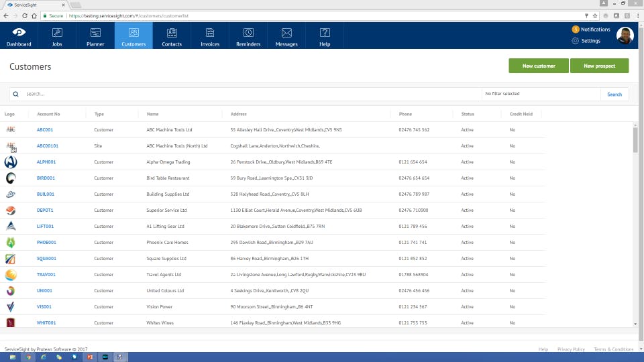644x362 pixels.
Task: Click the Vision Power logo
Action: (x=11, y=306)
